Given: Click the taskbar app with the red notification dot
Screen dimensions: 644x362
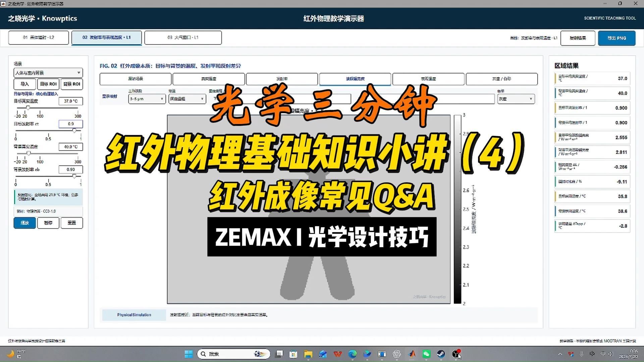Looking at the screenshot, I should pyautogui.click(x=456, y=354).
